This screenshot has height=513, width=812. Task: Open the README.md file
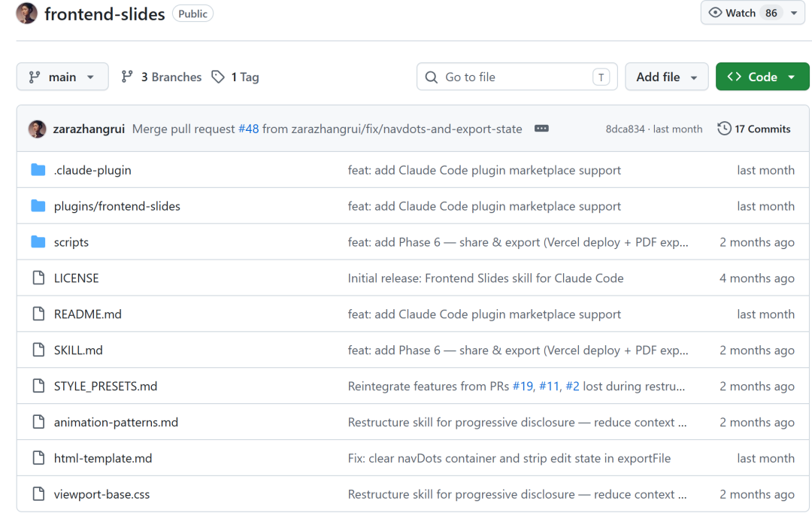click(x=87, y=314)
